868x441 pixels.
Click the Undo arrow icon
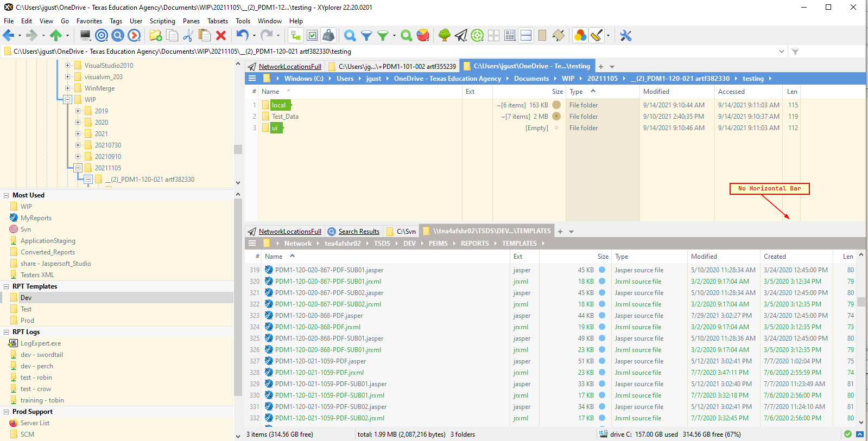(x=242, y=36)
